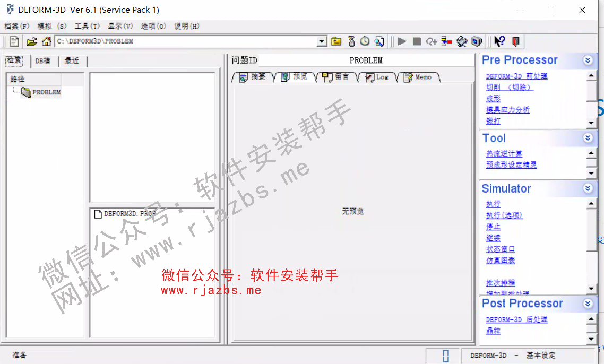Collapse the Simulator panel chevron
Viewport: 604px width, 364px height.
coord(588,188)
